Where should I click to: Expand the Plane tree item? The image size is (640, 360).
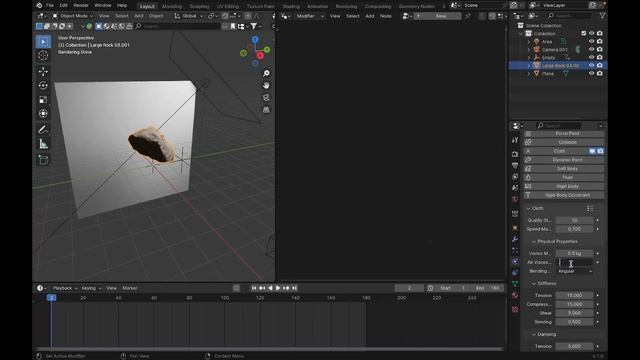click(x=529, y=74)
